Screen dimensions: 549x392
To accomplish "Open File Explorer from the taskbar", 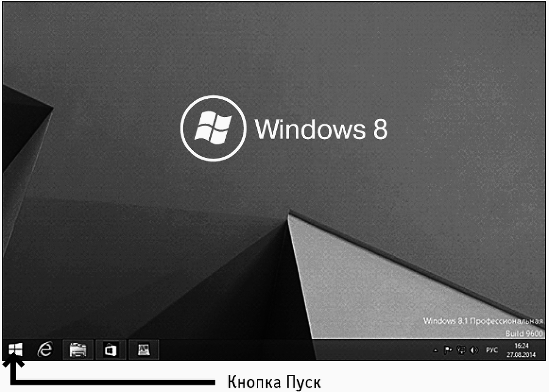I will 78,349.
